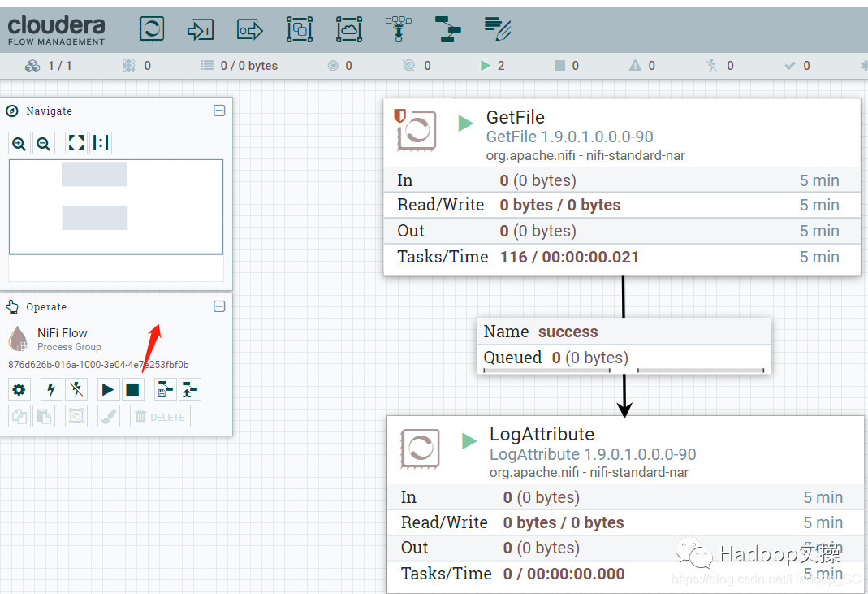The height and width of the screenshot is (594, 868).
Task: Click the not-transmitting remote groups icon
Action: 408,65
